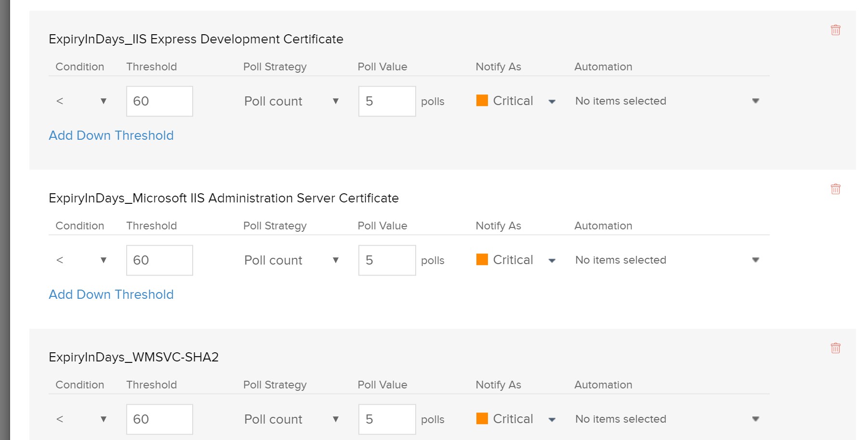The width and height of the screenshot is (868, 440).
Task: Expand Poll Strategy dropdown for WMSVC-SHA2
Action: (x=291, y=419)
